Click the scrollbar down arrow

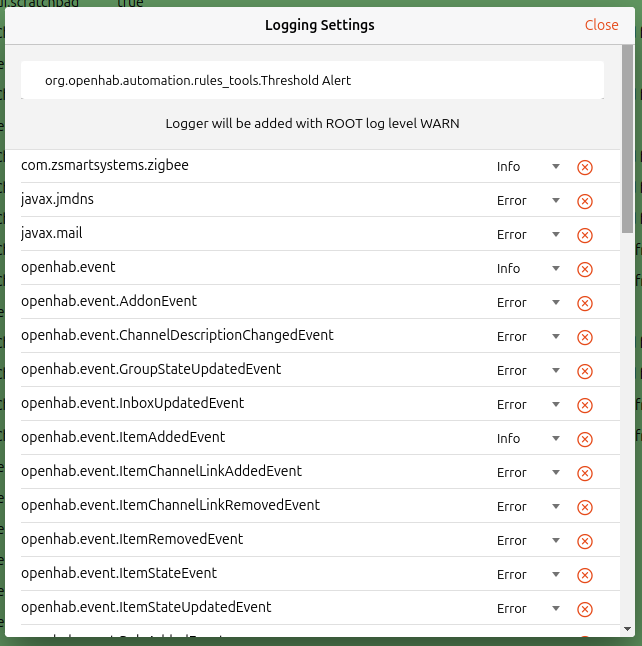tap(627, 629)
